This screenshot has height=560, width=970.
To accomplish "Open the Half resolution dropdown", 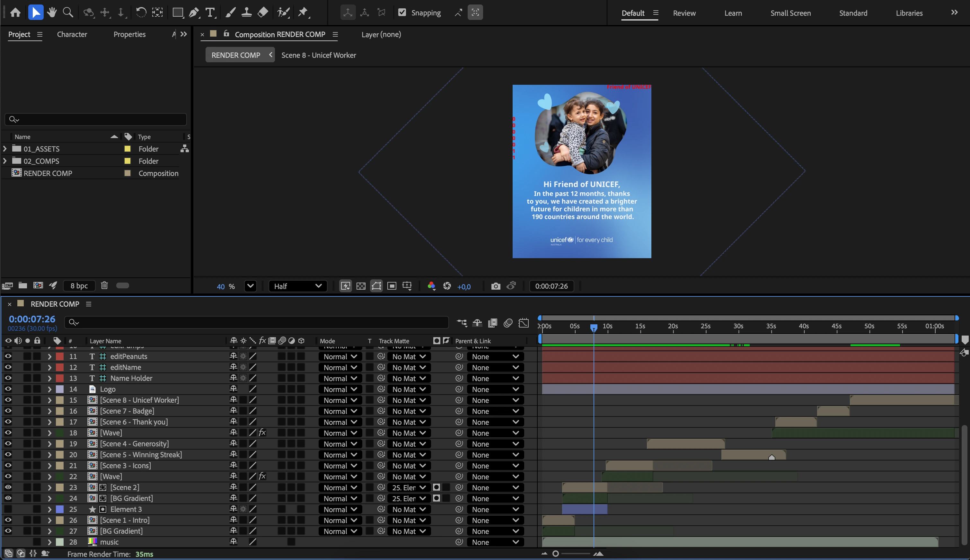I will tap(297, 286).
